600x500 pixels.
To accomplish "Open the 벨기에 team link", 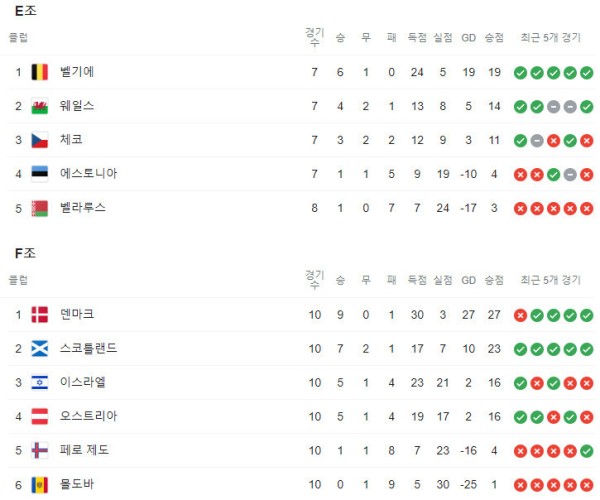I will coord(77,72).
